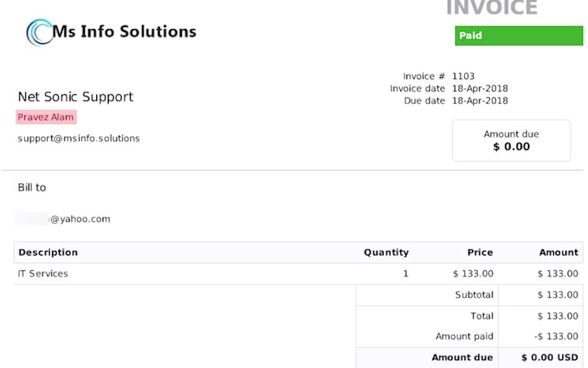Click the INVOICE title text

[491, 8]
